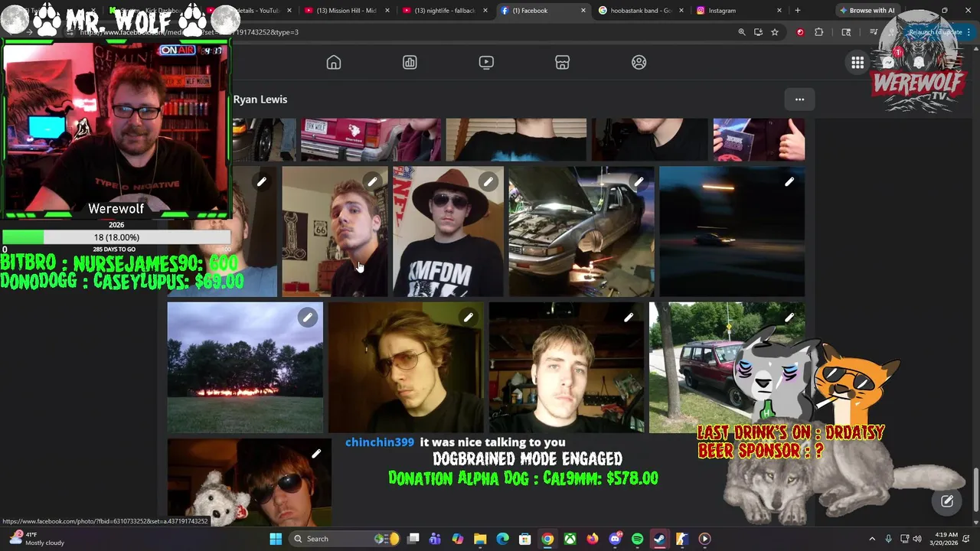The height and width of the screenshot is (551, 980).
Task: Open the silver car engine bay photo
Action: (581, 231)
